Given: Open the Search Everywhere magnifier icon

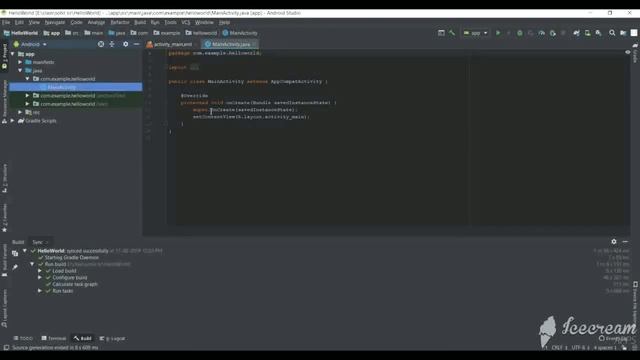Looking at the screenshot, I should (x=612, y=33).
